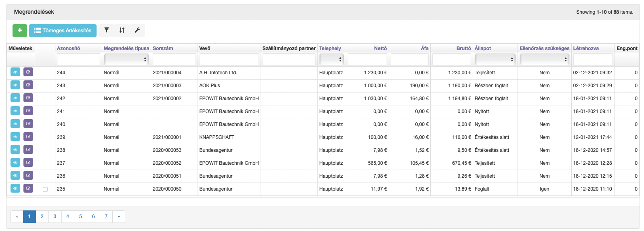Click the Igen verification cell
644x231 pixels.
click(x=545, y=189)
